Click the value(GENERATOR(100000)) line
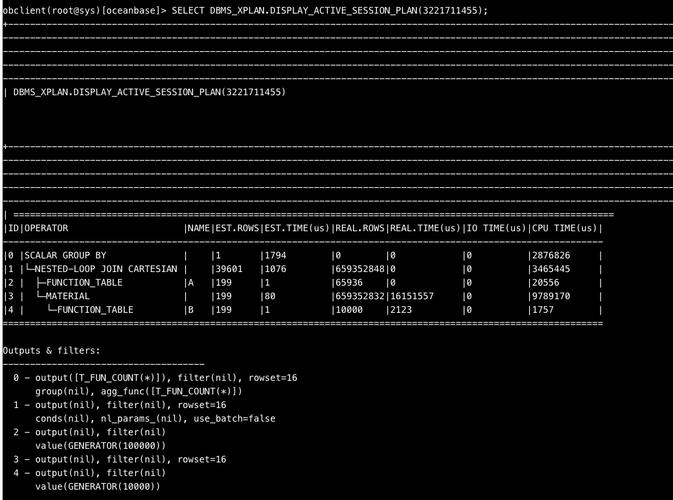This screenshot has height=500, width=673. [x=100, y=445]
